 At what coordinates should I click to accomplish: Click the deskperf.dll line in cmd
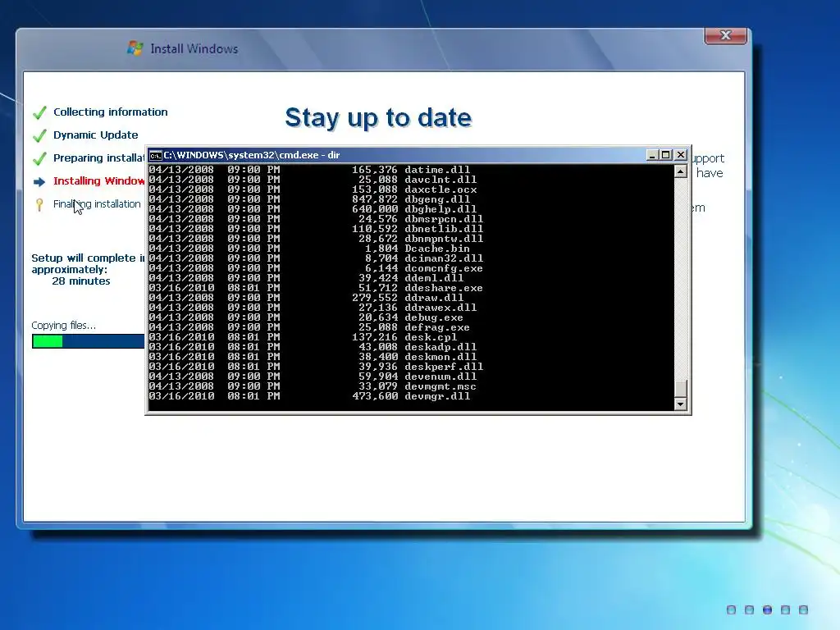(316, 367)
